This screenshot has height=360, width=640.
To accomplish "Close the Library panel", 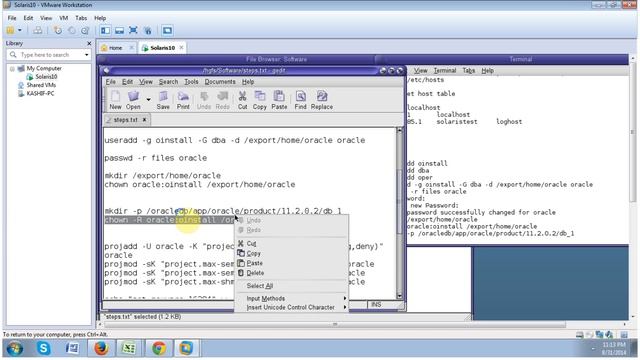I will (89, 43).
